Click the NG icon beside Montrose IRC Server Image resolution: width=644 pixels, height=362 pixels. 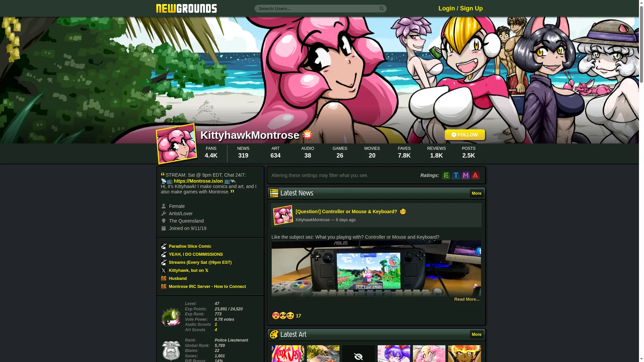click(x=164, y=287)
